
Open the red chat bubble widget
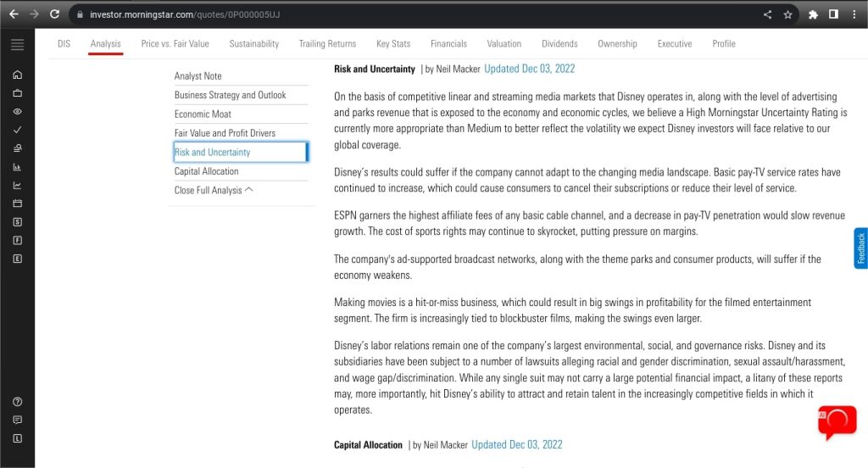coord(836,421)
